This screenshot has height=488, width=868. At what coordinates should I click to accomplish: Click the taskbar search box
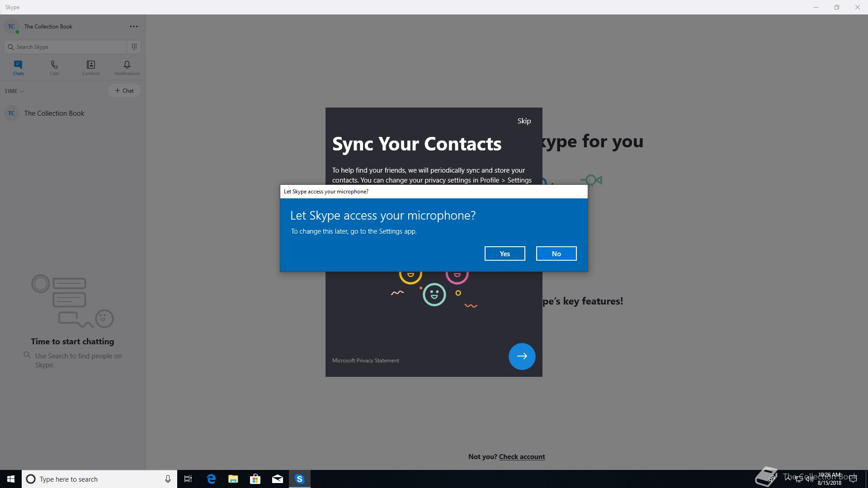[99, 479]
